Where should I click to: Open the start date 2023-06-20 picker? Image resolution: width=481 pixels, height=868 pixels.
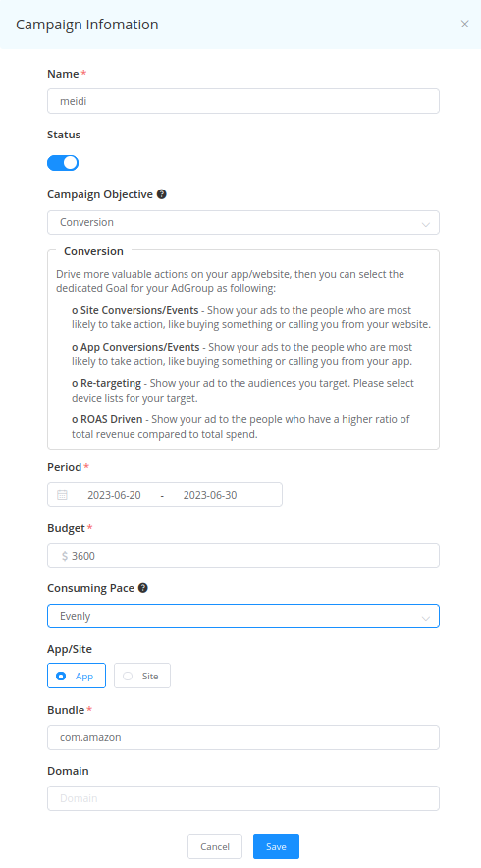(114, 495)
